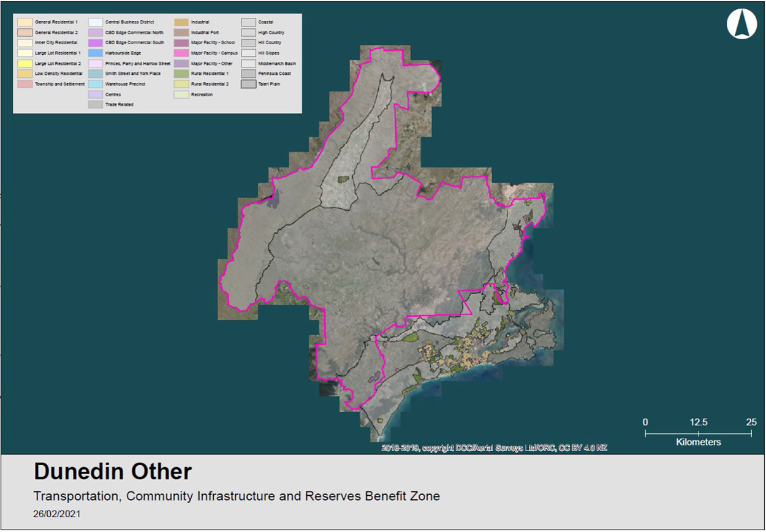This screenshot has height=532, width=766.
Task: Click the Middlemarch Basin legend label
Action: (277, 63)
